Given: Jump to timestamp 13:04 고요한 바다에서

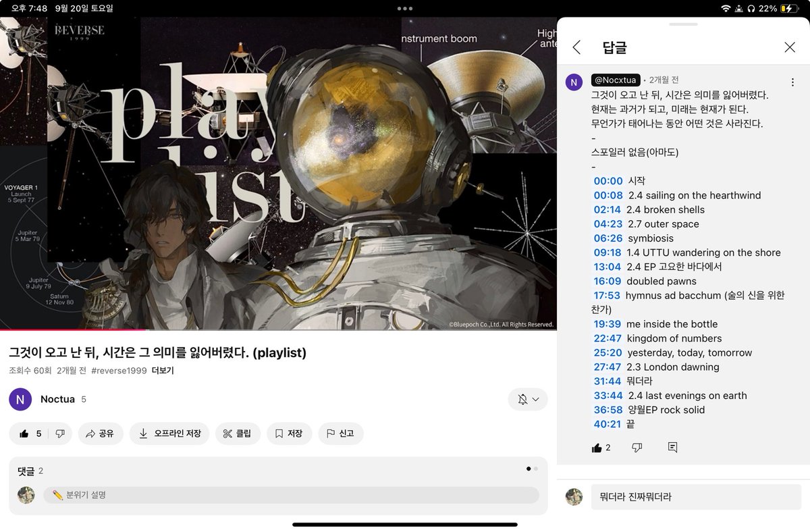Looking at the screenshot, I should click(x=607, y=267).
